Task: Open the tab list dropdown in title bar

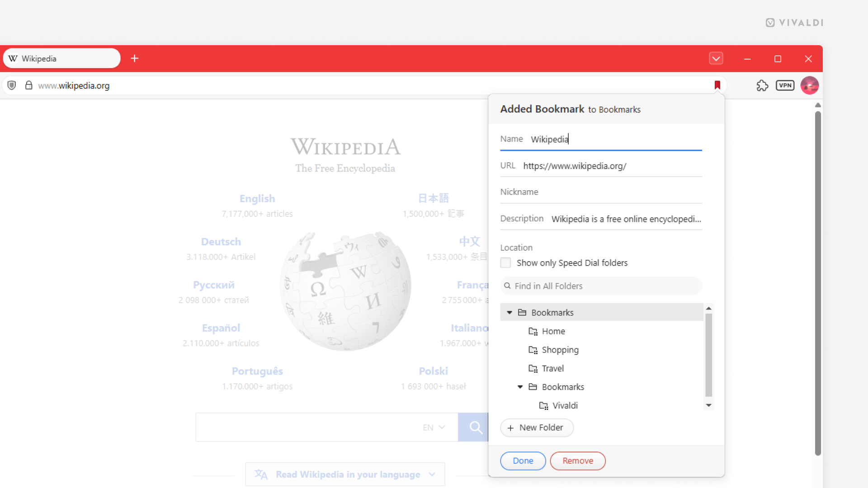Action: click(x=716, y=58)
